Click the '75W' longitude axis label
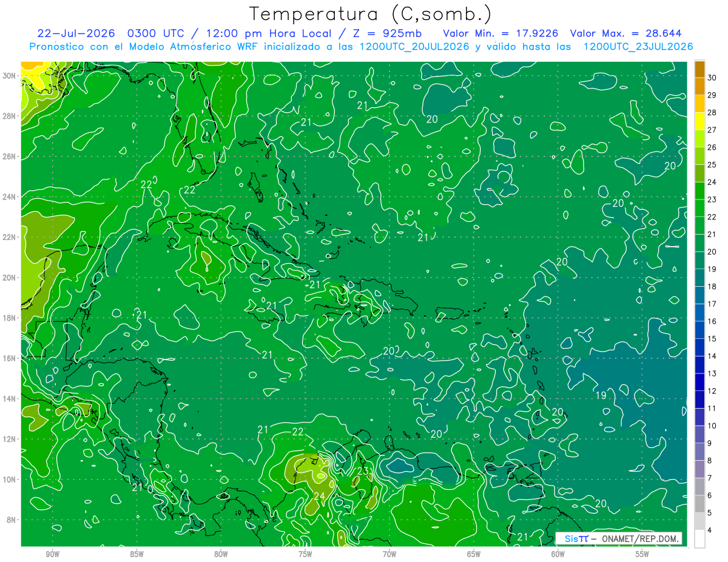The height and width of the screenshot is (562, 728). 305,554
